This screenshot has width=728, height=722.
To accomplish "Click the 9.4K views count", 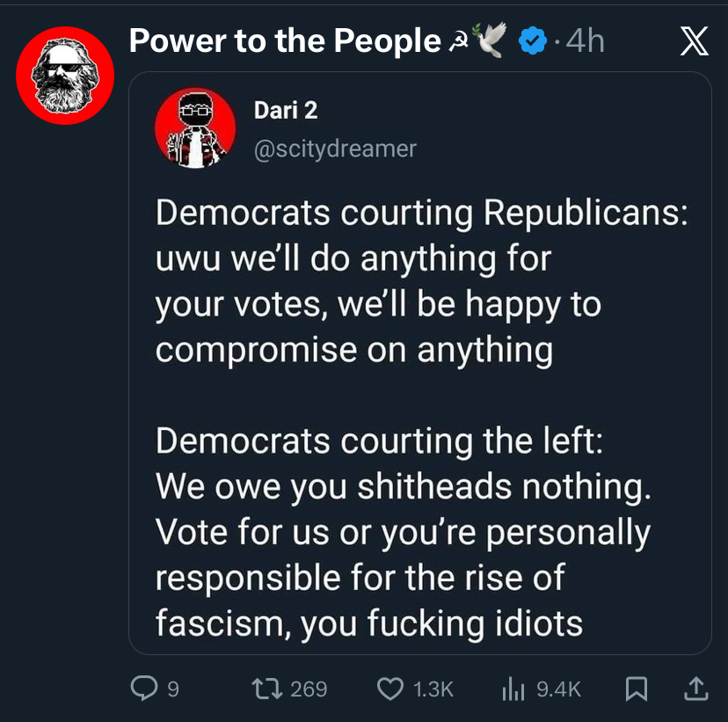I will tap(558, 689).
